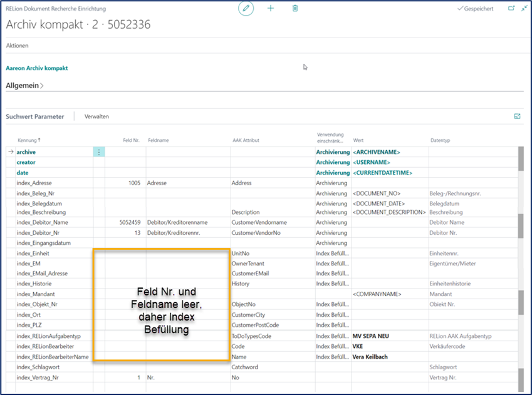Open the archive row three-dot menu
Screen dimensions: 532x395
[x=98, y=152]
